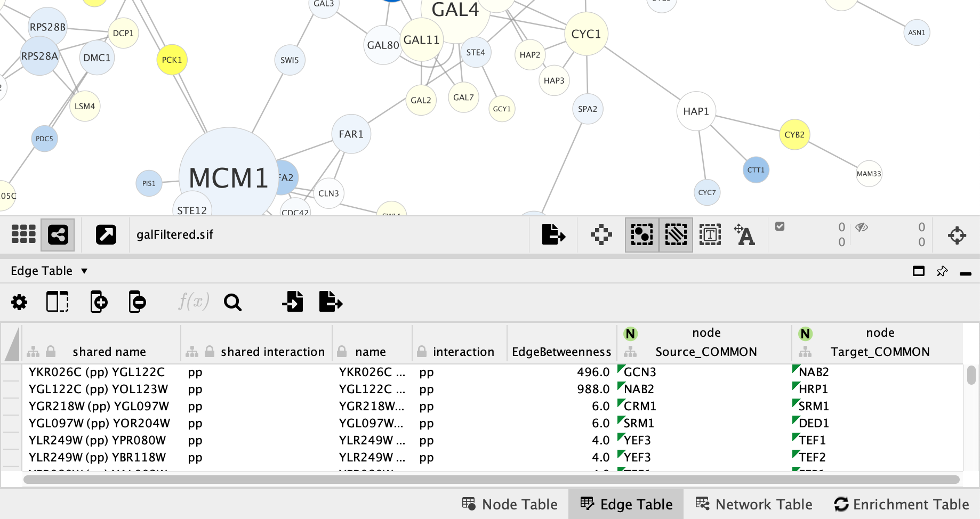Toggle node selection mode
The image size is (980, 519).
tap(641, 234)
